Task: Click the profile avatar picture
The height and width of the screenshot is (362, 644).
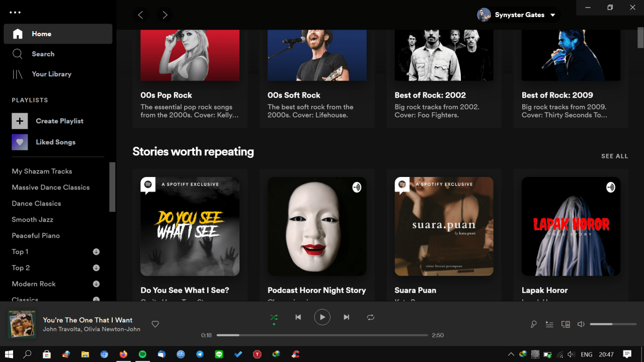Action: click(484, 15)
